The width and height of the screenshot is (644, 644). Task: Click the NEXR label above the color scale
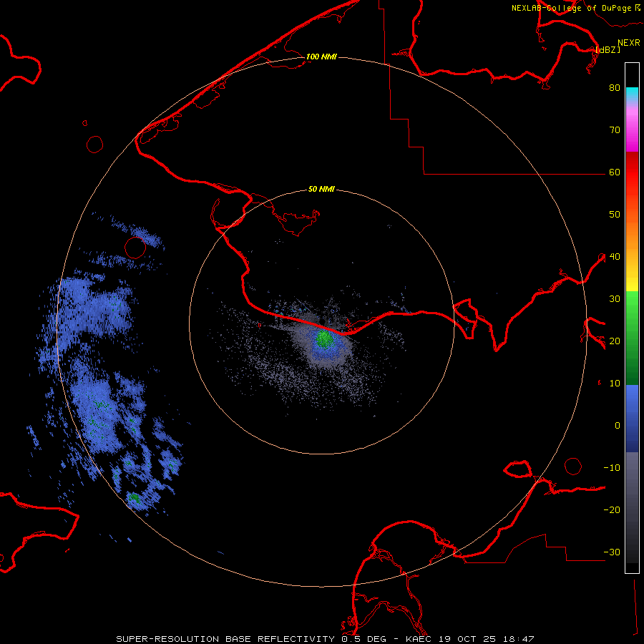[629, 43]
